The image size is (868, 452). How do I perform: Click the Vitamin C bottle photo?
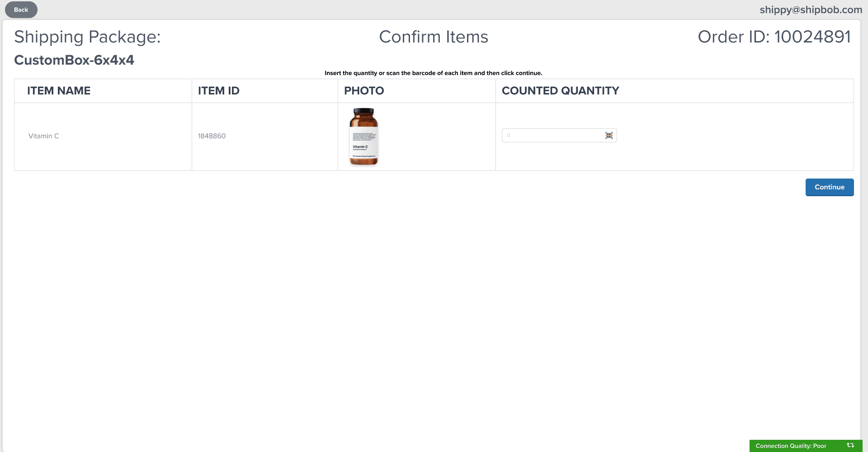coord(364,137)
